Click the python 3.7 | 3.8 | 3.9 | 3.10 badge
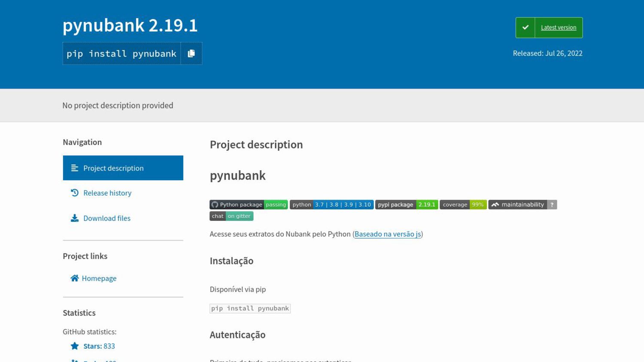Image resolution: width=644 pixels, height=362 pixels. tap(331, 205)
